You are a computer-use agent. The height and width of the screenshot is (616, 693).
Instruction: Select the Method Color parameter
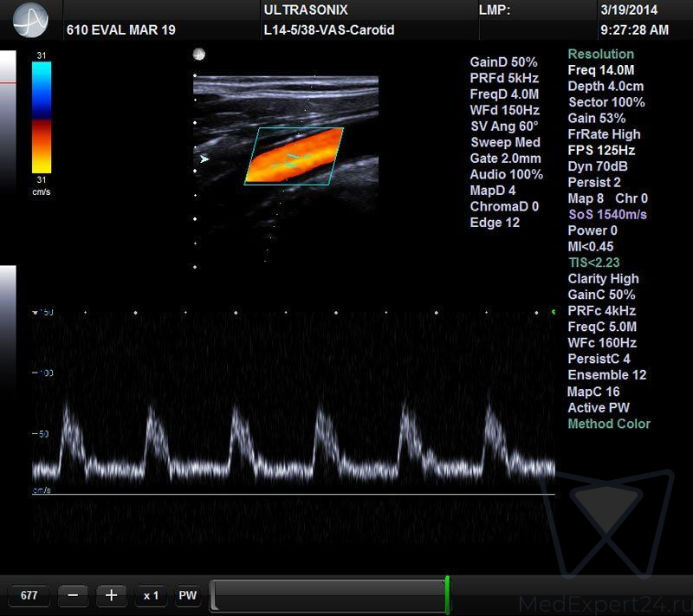[608, 424]
